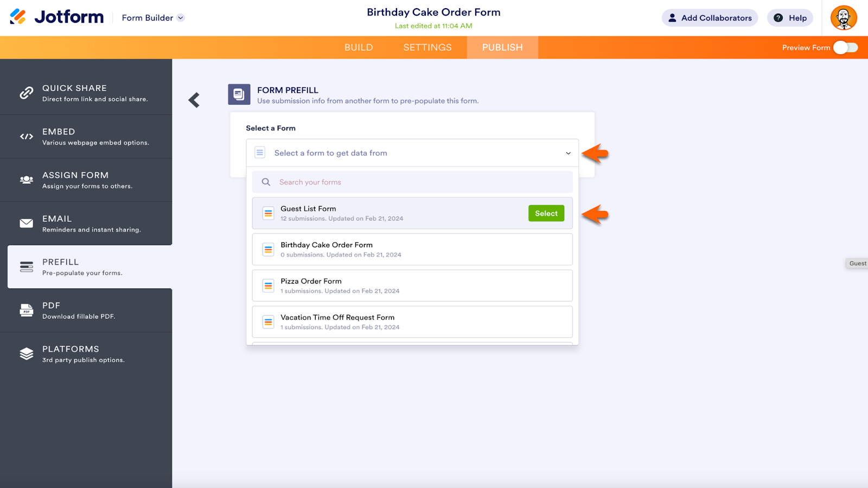Go back using the left chevron arrow
Image resolution: width=868 pixels, height=488 pixels.
[194, 100]
